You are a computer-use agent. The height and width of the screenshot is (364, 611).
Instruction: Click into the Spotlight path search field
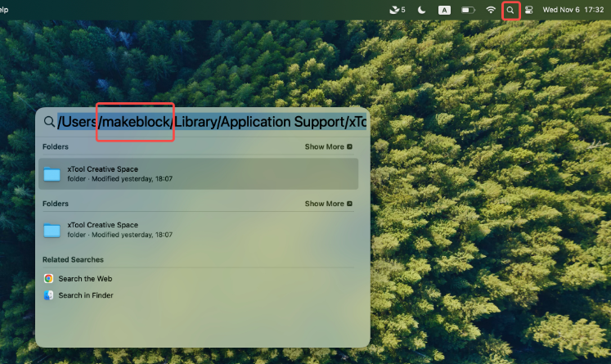point(212,122)
